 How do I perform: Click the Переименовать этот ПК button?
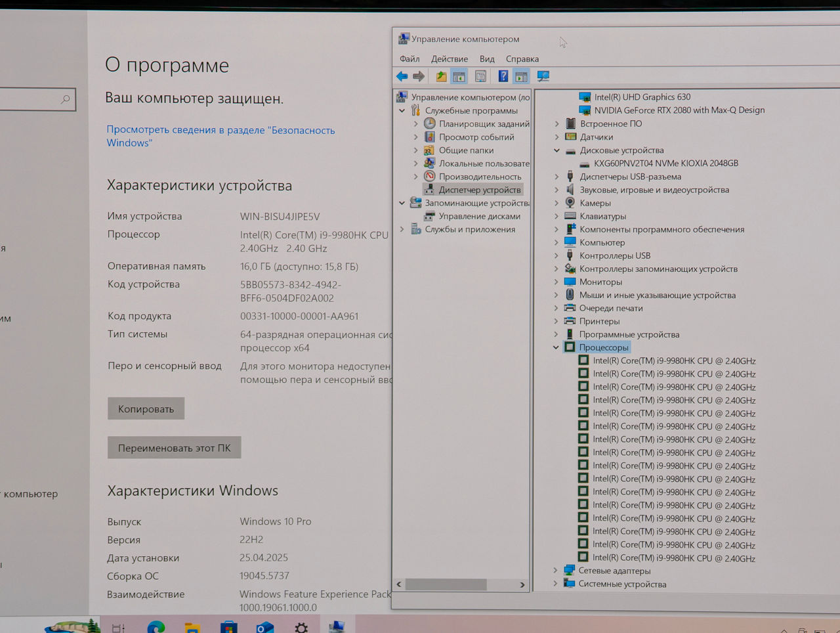[x=174, y=448]
